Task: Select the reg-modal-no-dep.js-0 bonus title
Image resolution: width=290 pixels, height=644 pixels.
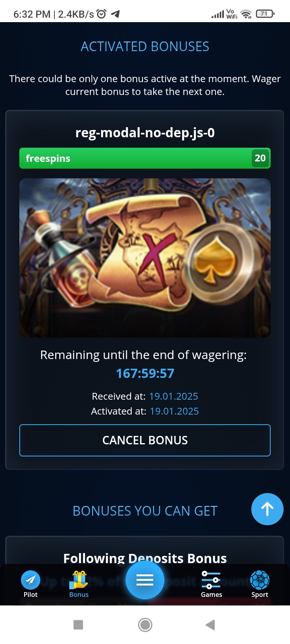Action: click(145, 132)
